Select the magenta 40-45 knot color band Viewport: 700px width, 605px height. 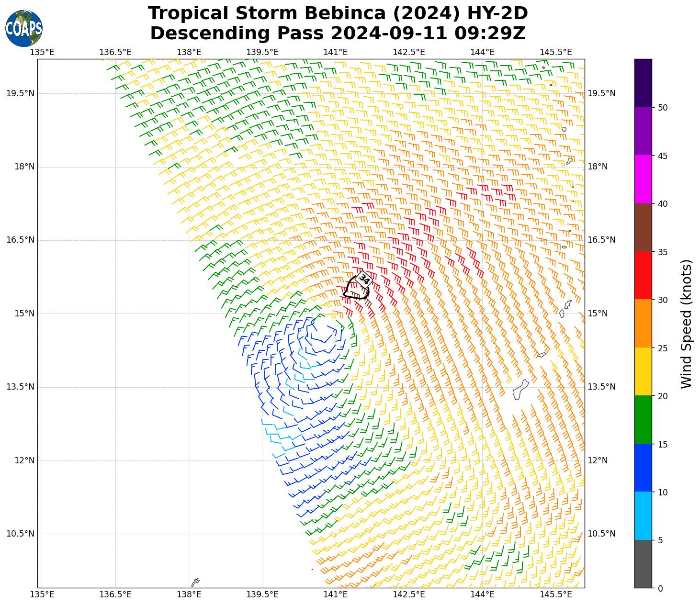[x=643, y=179]
